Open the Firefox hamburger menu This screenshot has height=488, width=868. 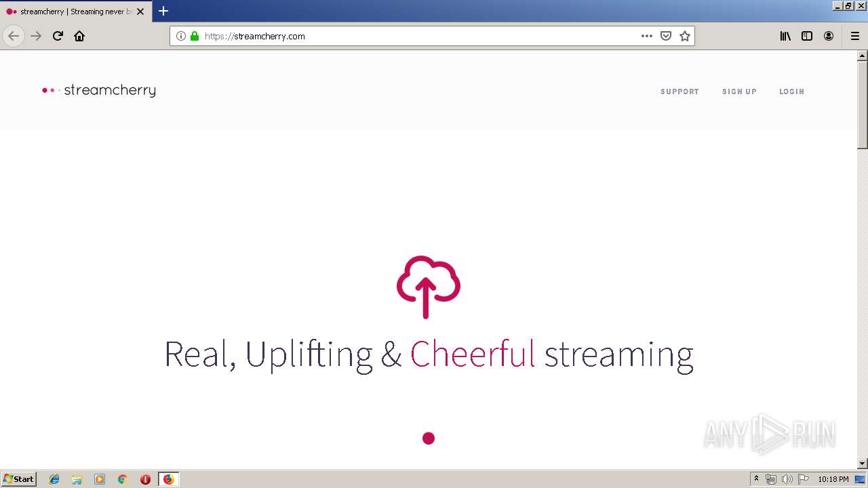[x=855, y=36]
